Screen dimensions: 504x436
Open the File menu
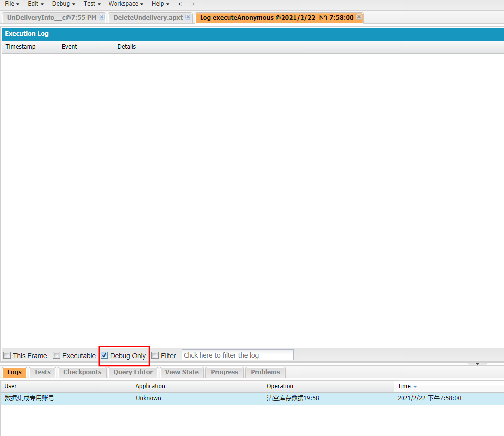click(12, 4)
